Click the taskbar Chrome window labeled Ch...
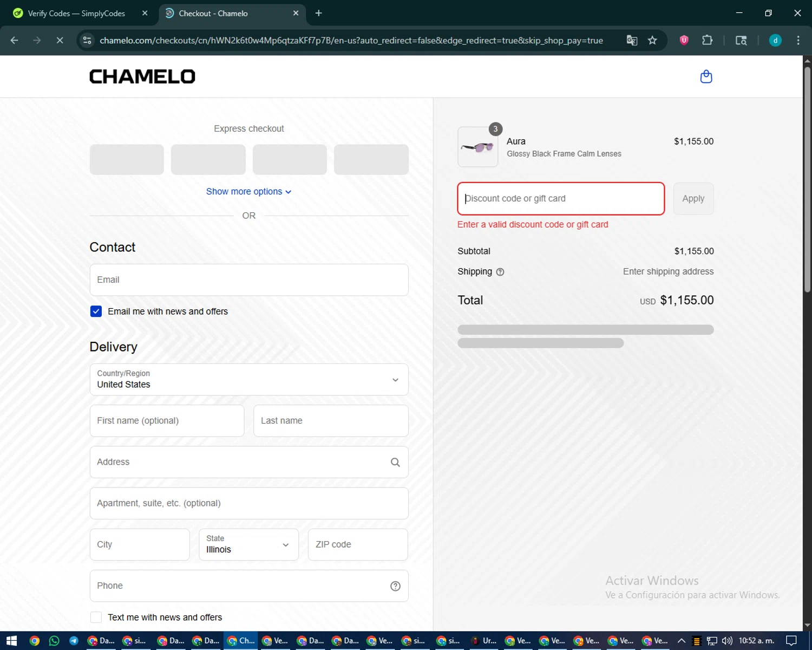The image size is (812, 650). [241, 641]
